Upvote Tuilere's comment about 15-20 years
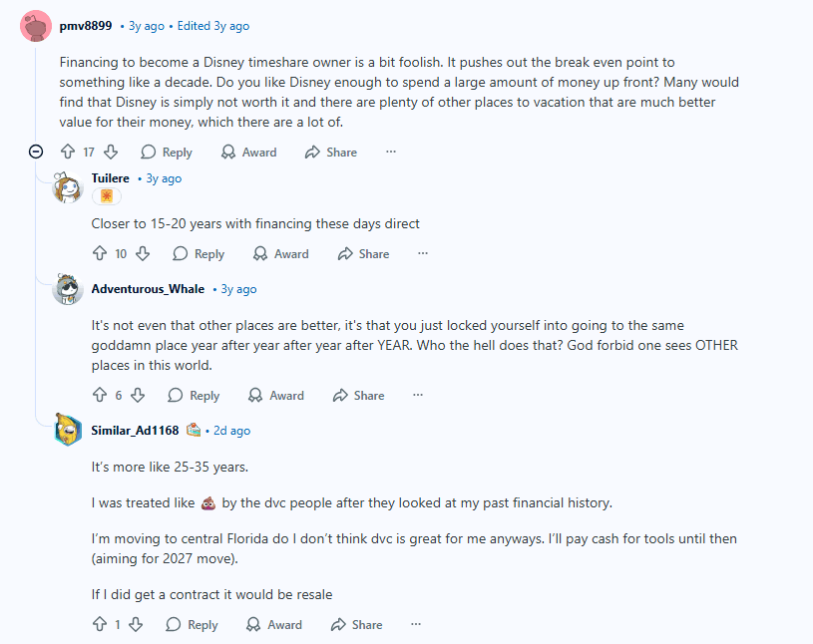Image resolution: width=813 pixels, height=644 pixels. 100,254
